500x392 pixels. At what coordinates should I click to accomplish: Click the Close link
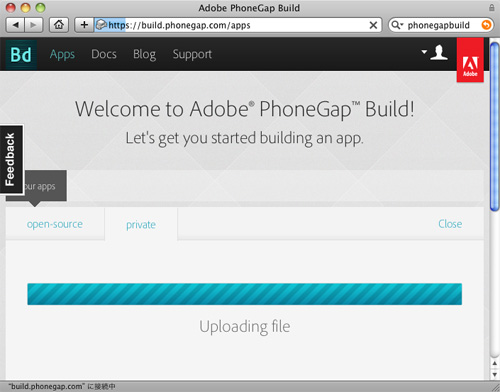point(450,224)
